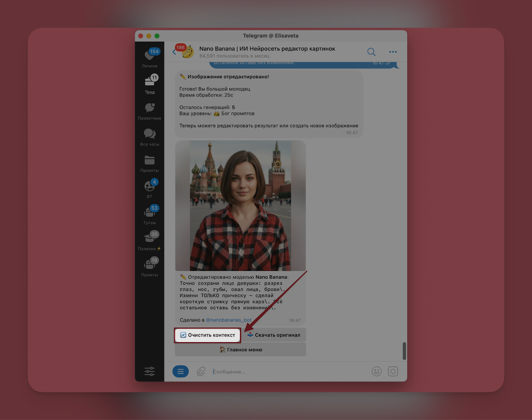
Task: Open the three-dot chat menu
Action: (x=393, y=52)
